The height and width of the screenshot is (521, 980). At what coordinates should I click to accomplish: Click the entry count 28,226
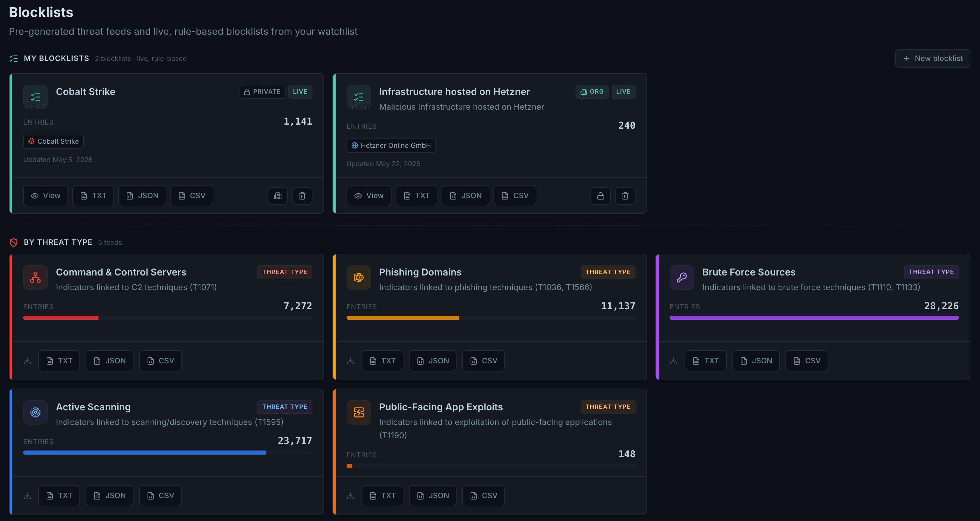tap(941, 306)
